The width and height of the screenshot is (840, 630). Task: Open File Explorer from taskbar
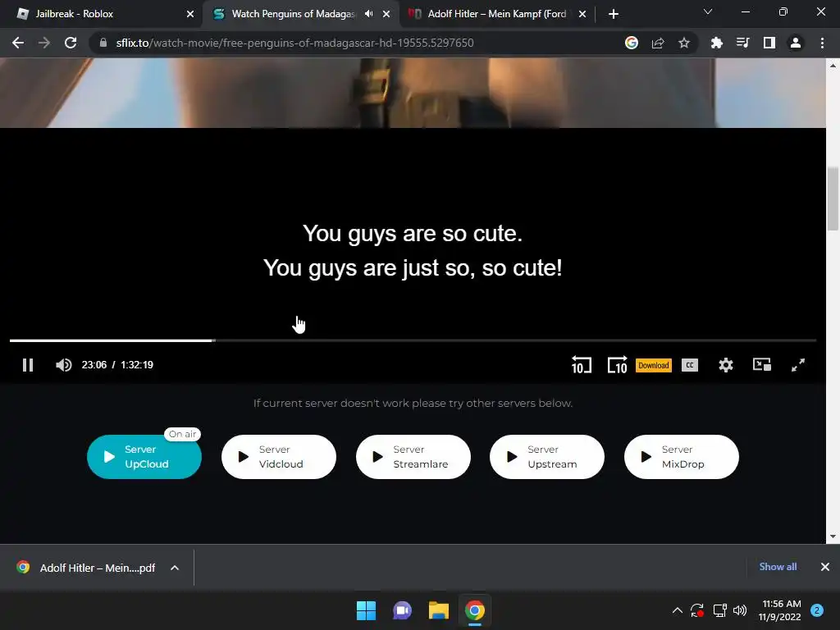(x=439, y=610)
